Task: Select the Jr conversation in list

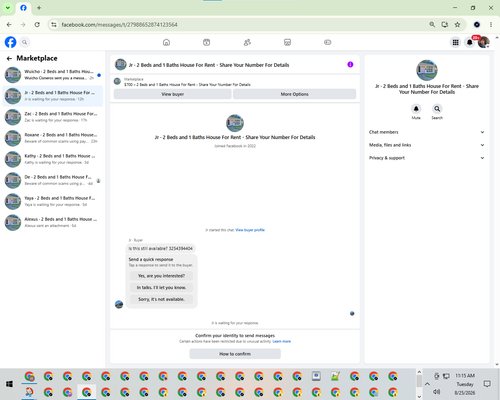Action: [53, 96]
